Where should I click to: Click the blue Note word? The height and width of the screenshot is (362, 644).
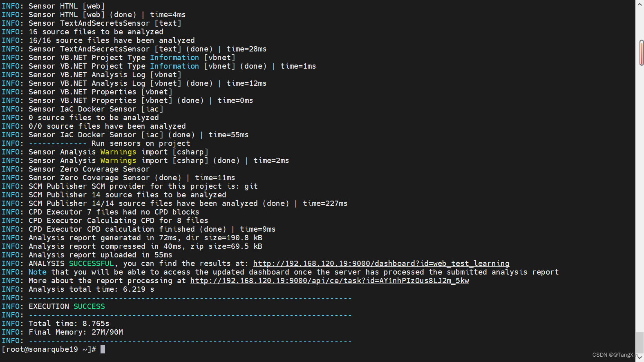(38, 272)
